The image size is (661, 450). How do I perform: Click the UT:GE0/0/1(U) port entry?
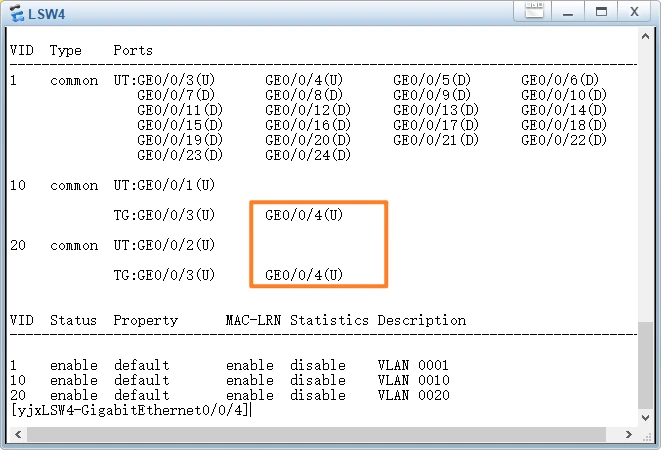[x=164, y=185]
